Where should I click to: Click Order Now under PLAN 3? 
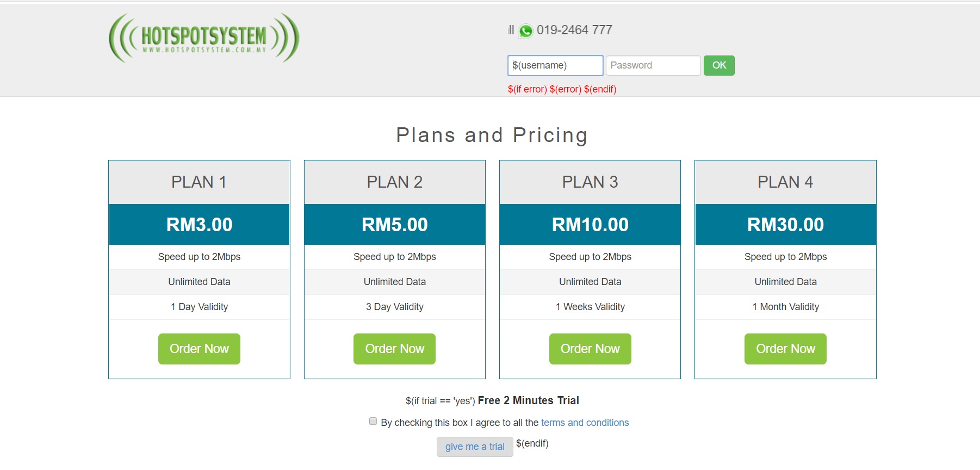coord(590,349)
